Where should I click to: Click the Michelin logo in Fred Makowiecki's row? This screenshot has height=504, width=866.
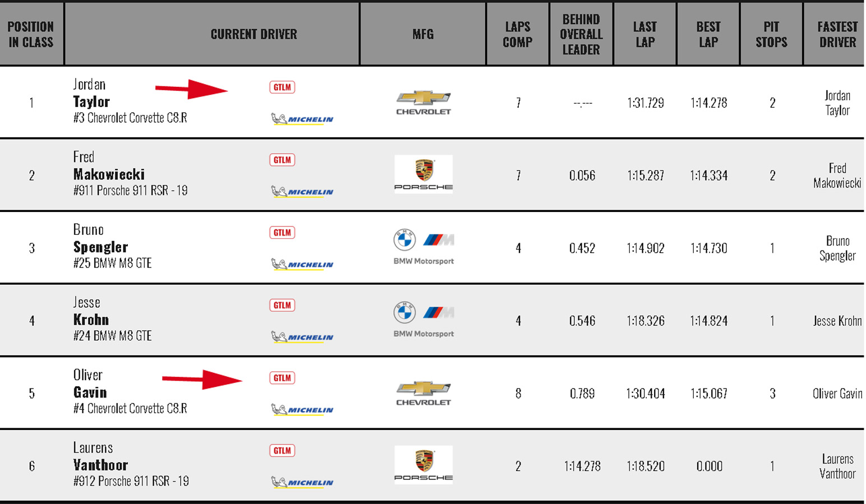[302, 192]
